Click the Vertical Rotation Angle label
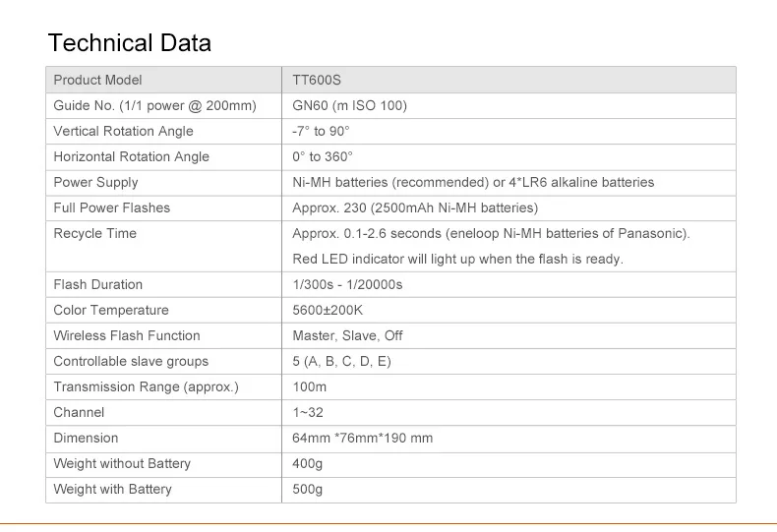This screenshot has height=532, width=777. [123, 131]
